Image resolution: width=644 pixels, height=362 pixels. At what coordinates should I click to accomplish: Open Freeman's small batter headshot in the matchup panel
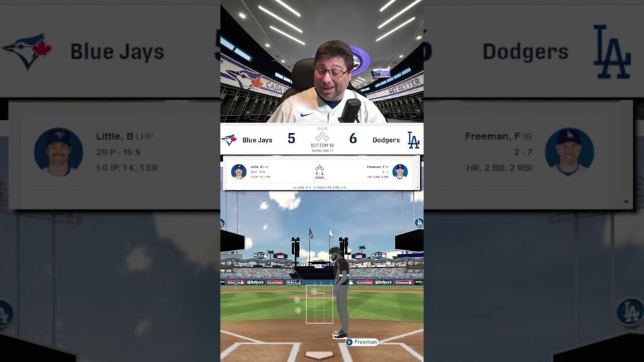[400, 171]
